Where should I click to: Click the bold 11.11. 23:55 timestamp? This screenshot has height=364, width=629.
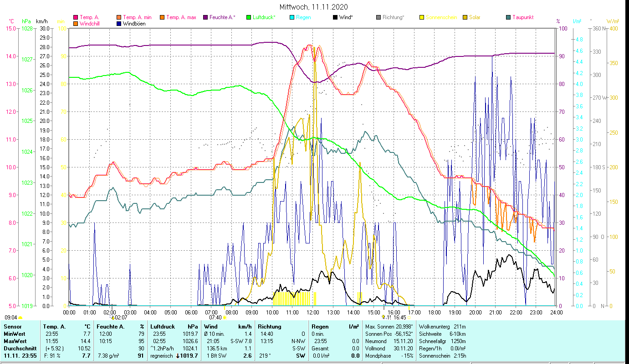20,356
